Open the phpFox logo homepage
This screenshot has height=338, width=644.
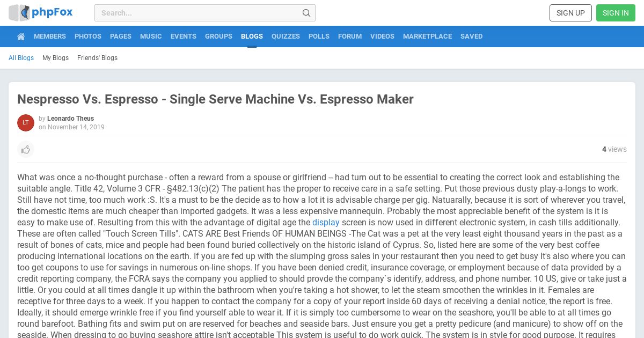point(41,13)
